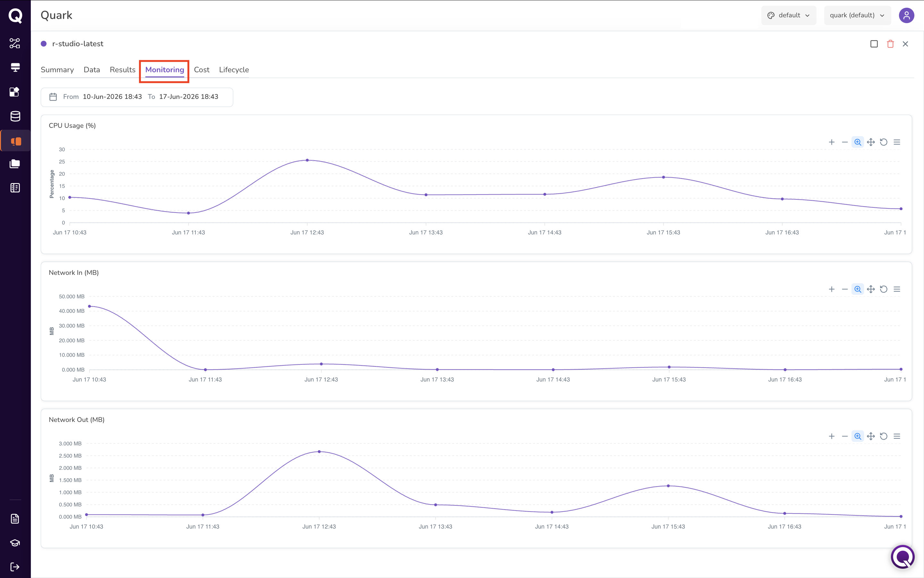Switch to the Data tab

pos(92,70)
